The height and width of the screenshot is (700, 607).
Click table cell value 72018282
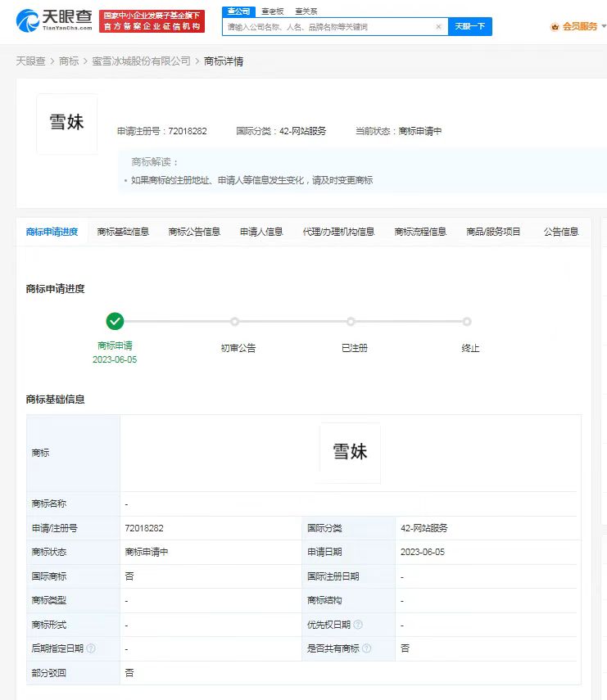[144, 528]
